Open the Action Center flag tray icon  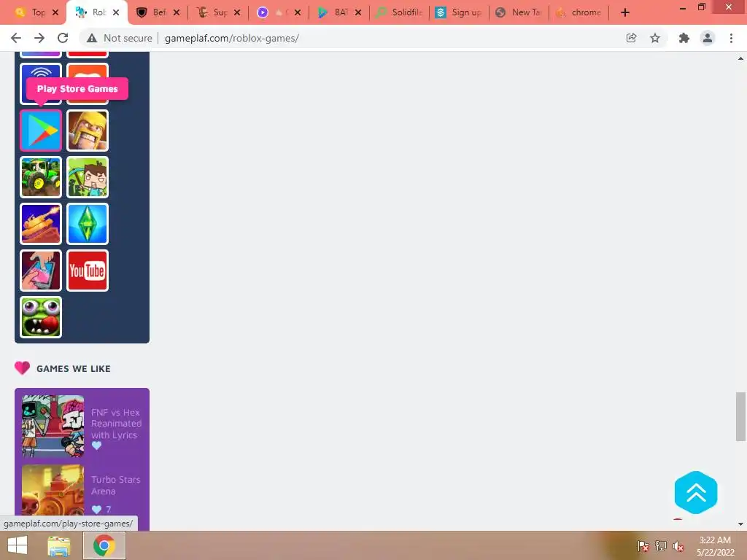pyautogui.click(x=643, y=546)
